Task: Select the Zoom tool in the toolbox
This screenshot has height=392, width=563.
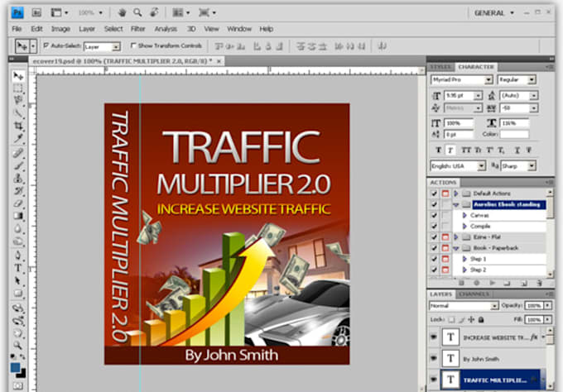Action: (17, 346)
